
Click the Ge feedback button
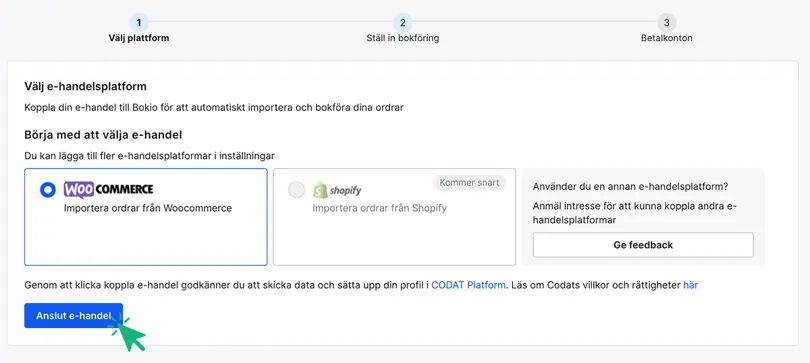(643, 245)
